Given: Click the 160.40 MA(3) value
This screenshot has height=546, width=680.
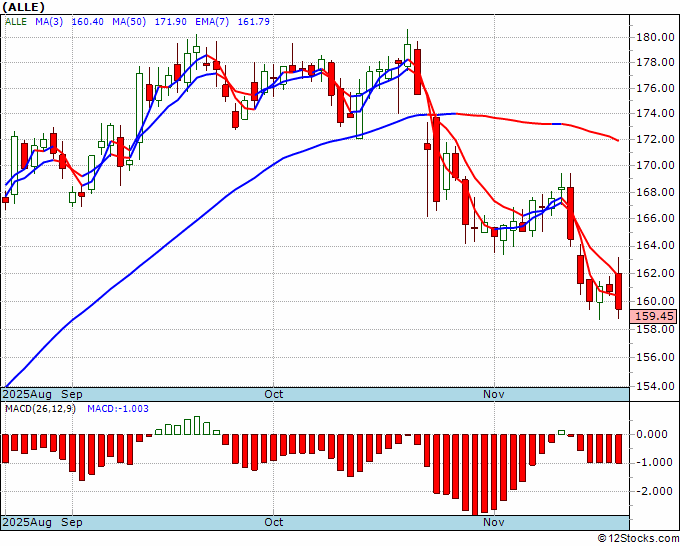Looking at the screenshot, I should [x=88, y=21].
